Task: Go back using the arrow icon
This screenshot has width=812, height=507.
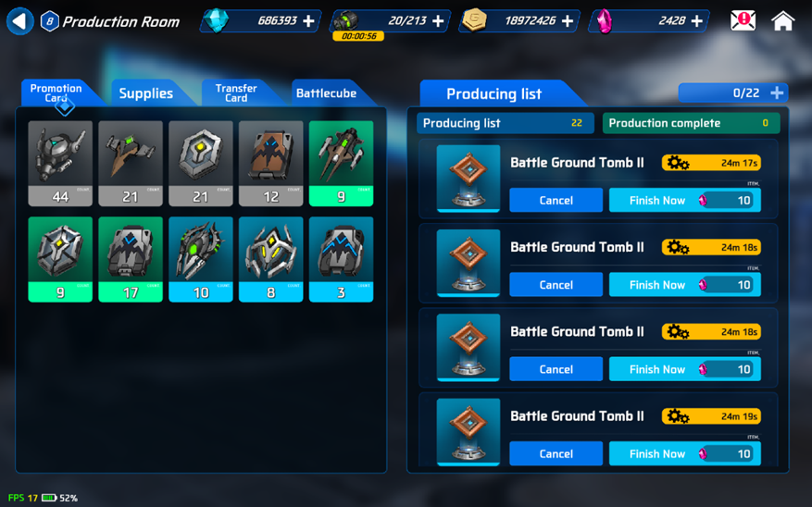Action: click(19, 21)
